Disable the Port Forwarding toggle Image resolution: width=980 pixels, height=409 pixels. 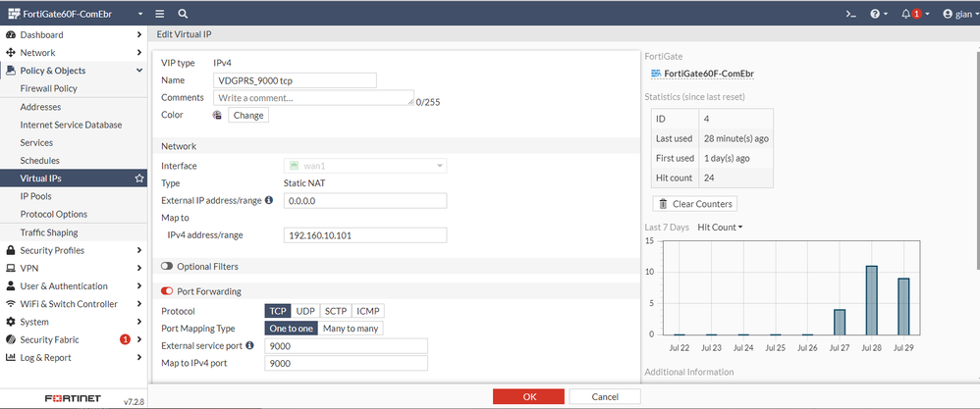coord(167,291)
